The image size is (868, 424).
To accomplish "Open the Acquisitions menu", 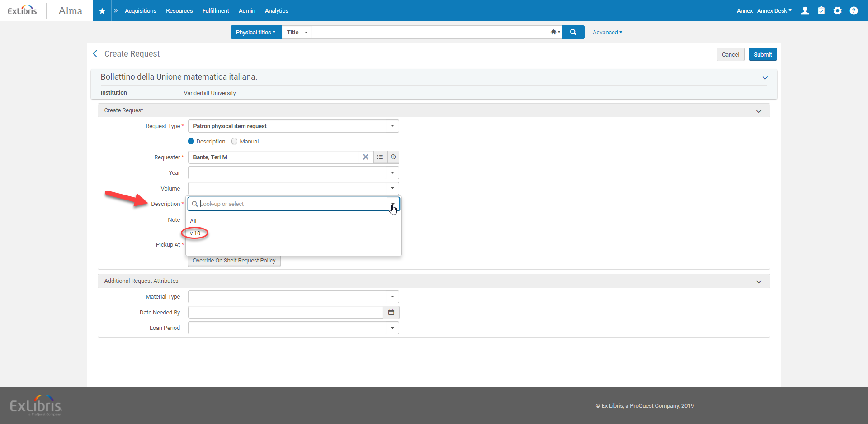I will 141,10.
